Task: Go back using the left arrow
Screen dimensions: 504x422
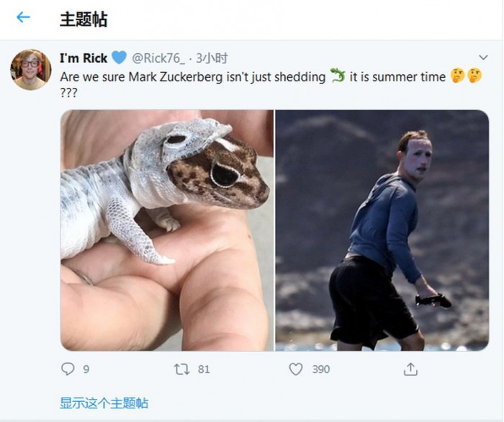Action: click(23, 18)
